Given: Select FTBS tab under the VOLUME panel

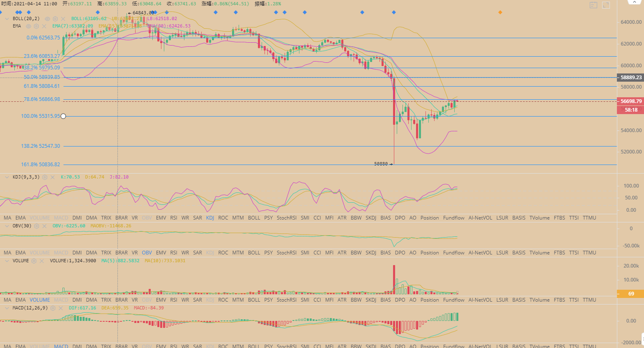Looking at the screenshot, I should click(x=559, y=300).
